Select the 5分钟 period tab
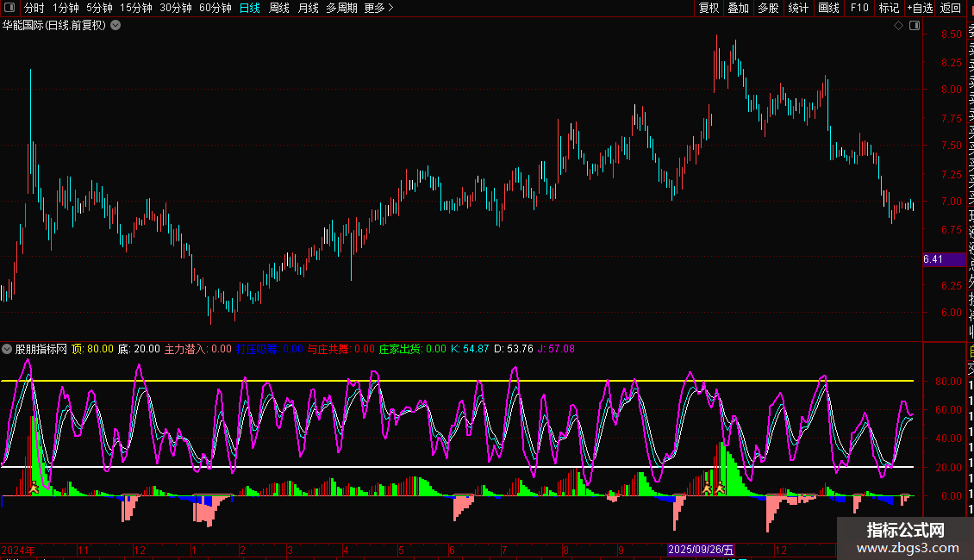The image size is (974, 560). 99,8
